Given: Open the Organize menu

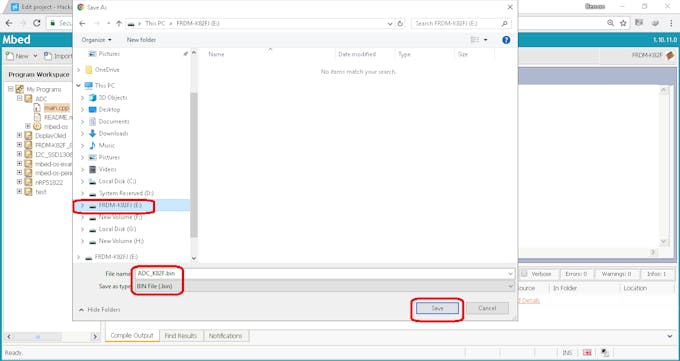Looking at the screenshot, I should [x=96, y=40].
